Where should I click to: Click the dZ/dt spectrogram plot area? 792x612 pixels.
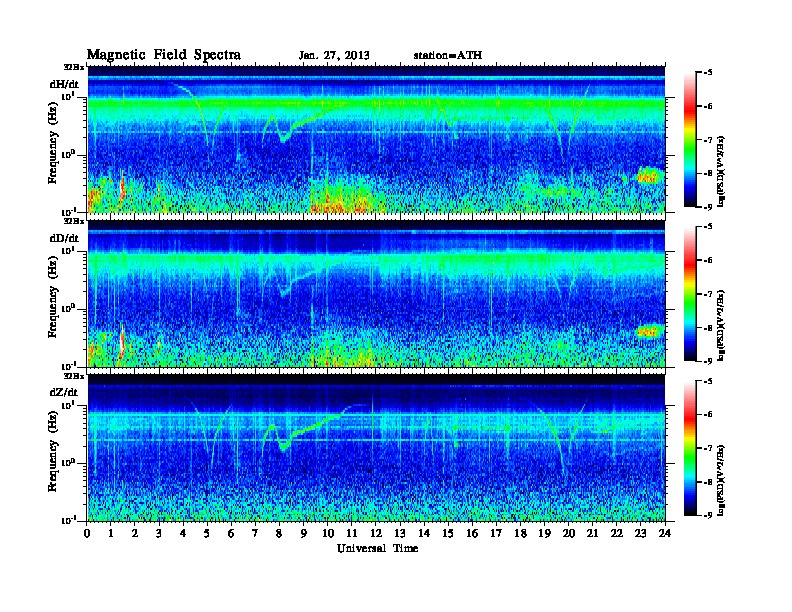click(376, 448)
